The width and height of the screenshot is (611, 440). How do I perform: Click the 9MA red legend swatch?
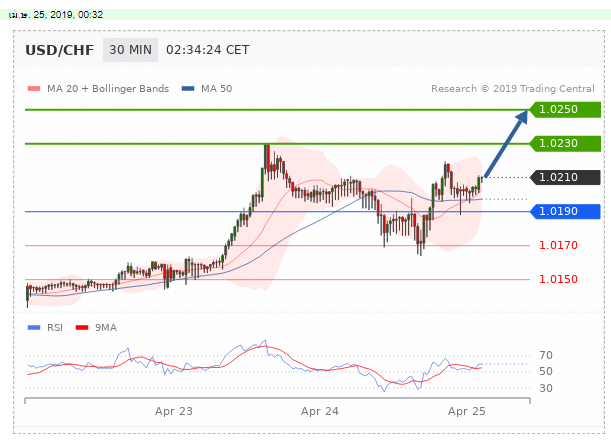click(82, 327)
